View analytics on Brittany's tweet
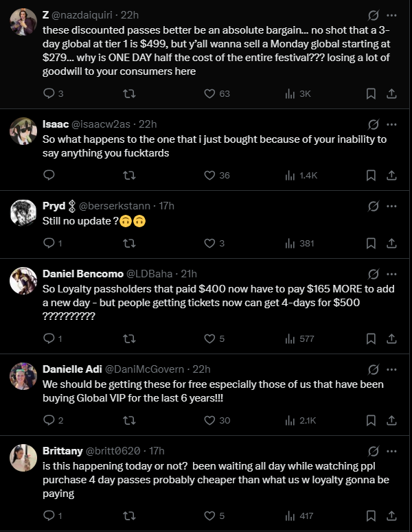412x532 pixels. 290,516
